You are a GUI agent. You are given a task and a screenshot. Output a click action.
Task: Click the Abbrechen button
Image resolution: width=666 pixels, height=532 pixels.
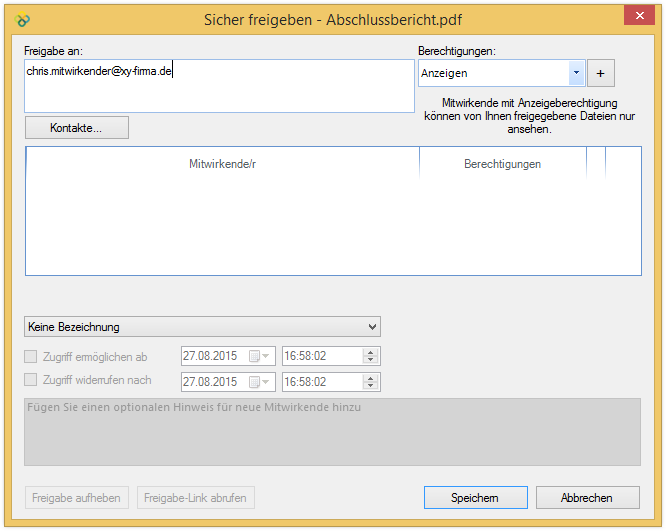pos(587,498)
